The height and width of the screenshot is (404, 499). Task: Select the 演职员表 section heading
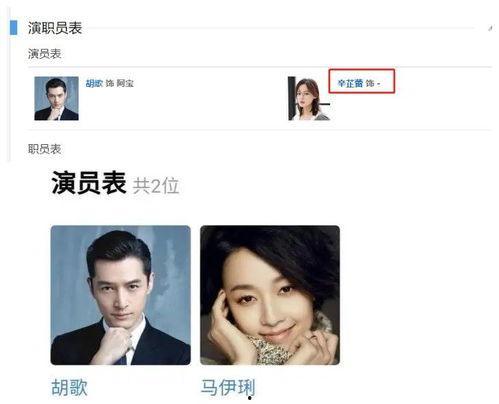pyautogui.click(x=55, y=28)
